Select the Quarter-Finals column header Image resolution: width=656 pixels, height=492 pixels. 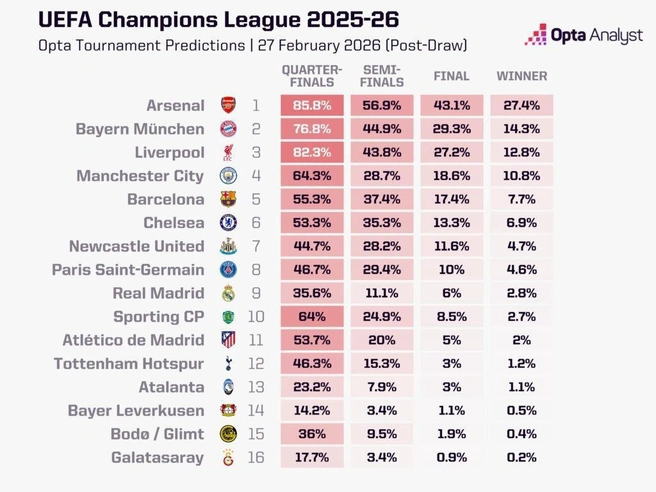pyautogui.click(x=312, y=76)
